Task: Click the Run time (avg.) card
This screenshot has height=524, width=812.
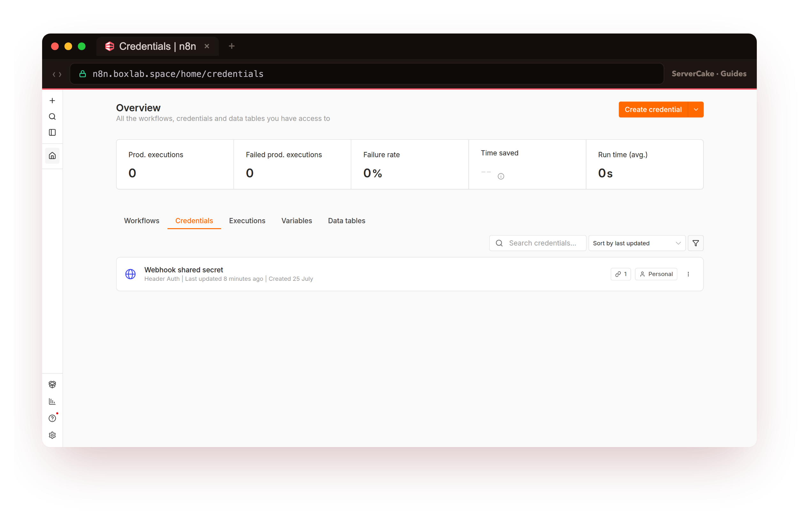Action: pos(644,164)
